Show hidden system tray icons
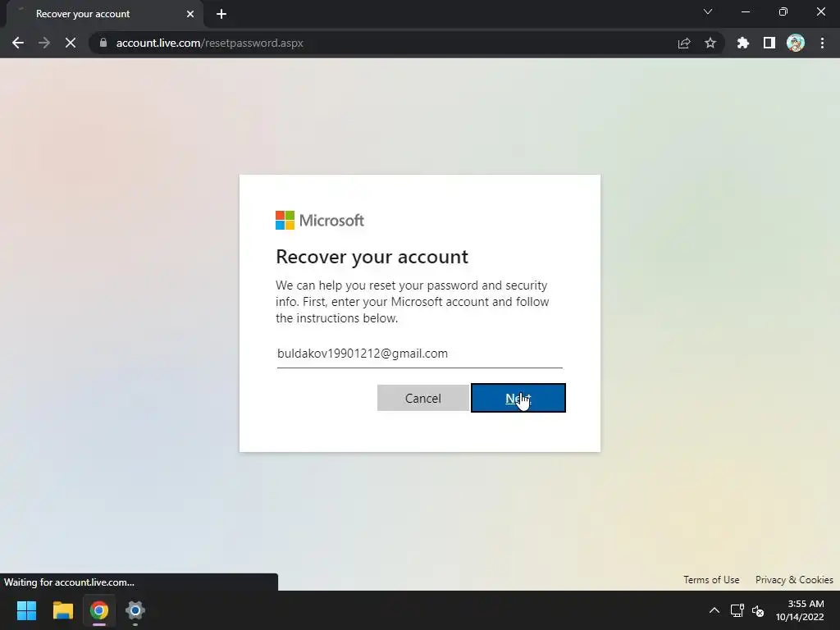Screen dimensions: 840x630 714,610
